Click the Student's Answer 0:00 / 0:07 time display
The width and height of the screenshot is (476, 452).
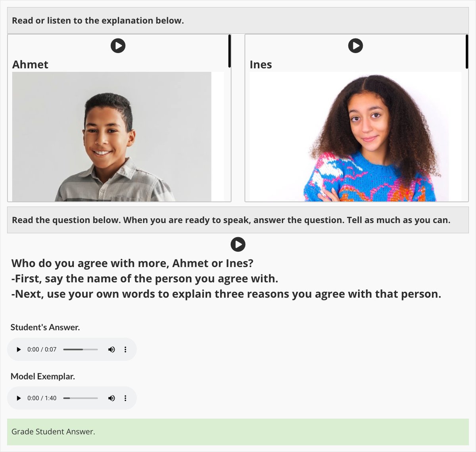(x=42, y=349)
